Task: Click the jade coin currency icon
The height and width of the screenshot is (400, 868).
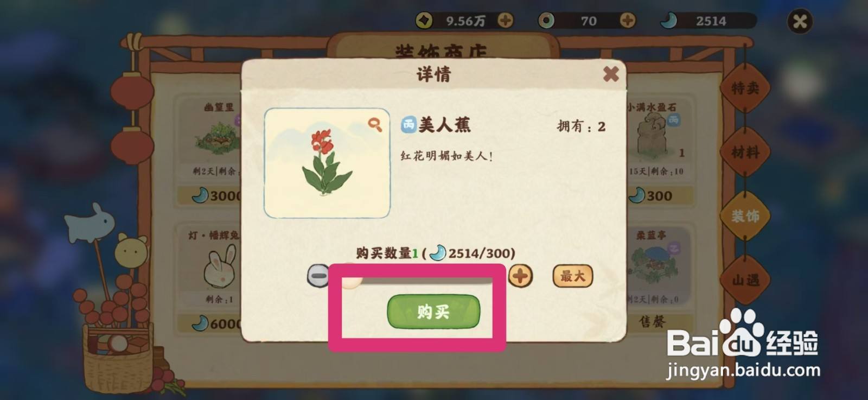Action: point(546,21)
